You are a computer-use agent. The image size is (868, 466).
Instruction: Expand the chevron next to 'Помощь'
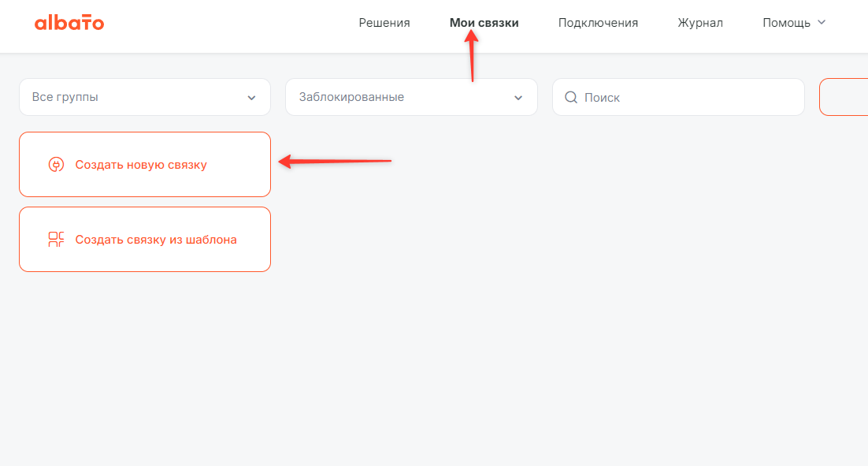point(822,23)
